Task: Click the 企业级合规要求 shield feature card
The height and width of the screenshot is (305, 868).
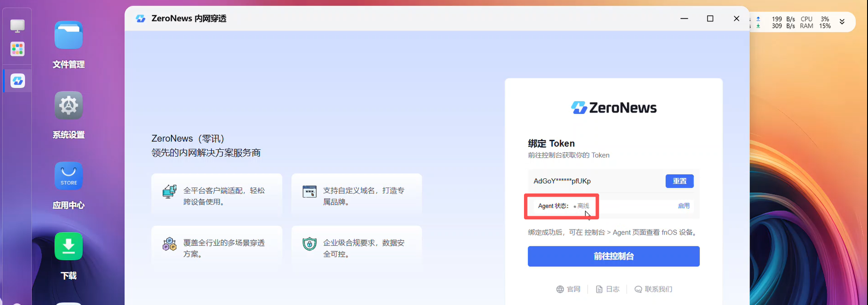Action: 356,248
